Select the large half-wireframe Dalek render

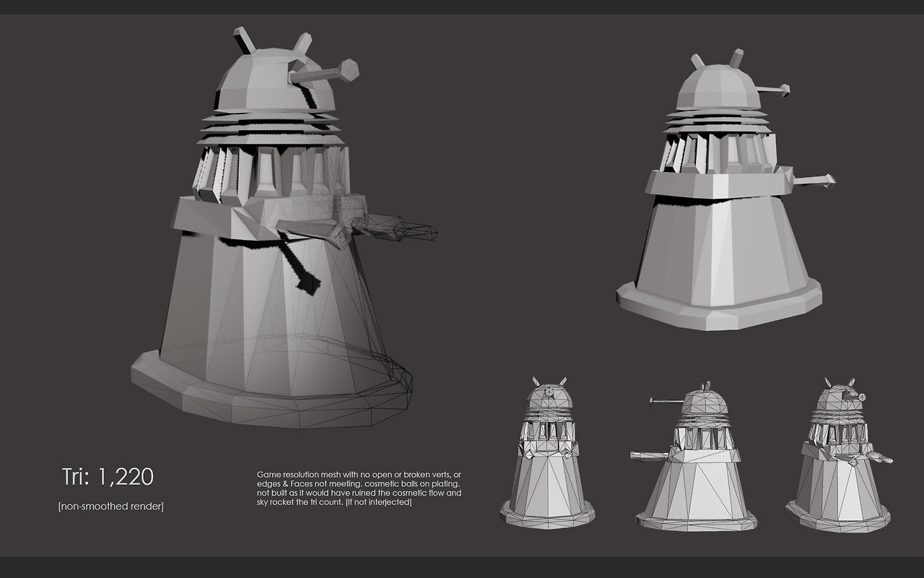(x=284, y=228)
